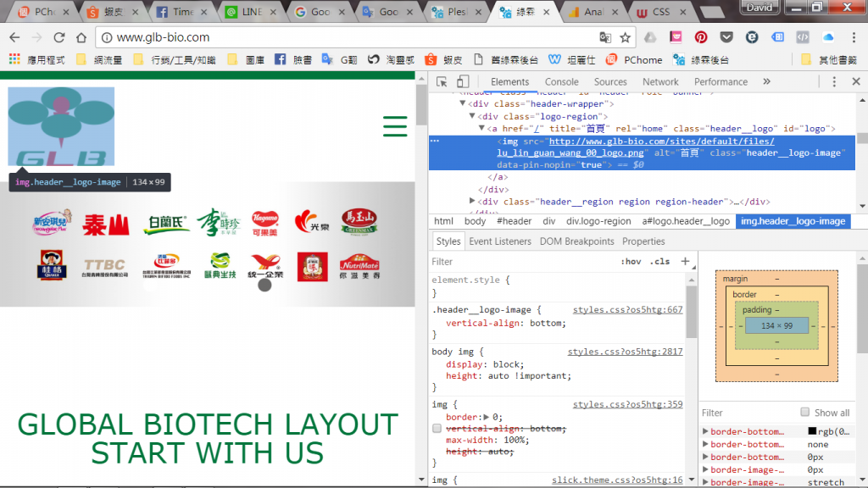
Task: Click the 白蘭氏 brand logo
Action: tap(166, 225)
